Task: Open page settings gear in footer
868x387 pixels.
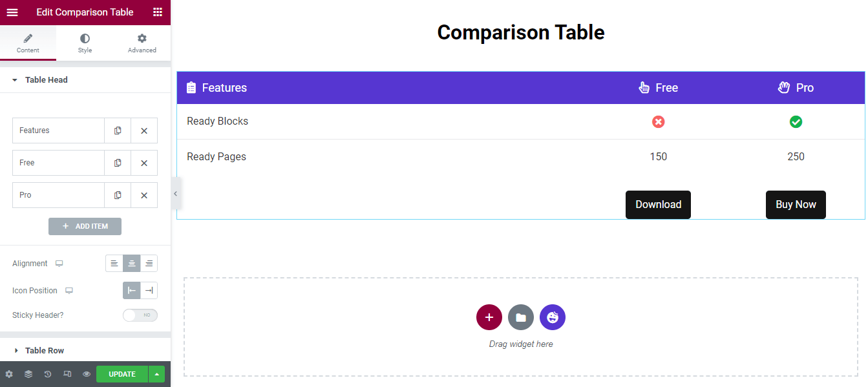Action: 9,374
